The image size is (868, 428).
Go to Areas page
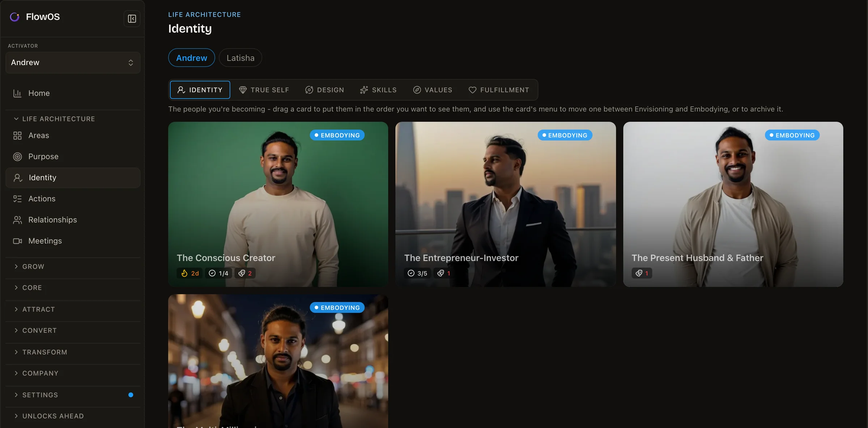tap(73, 136)
